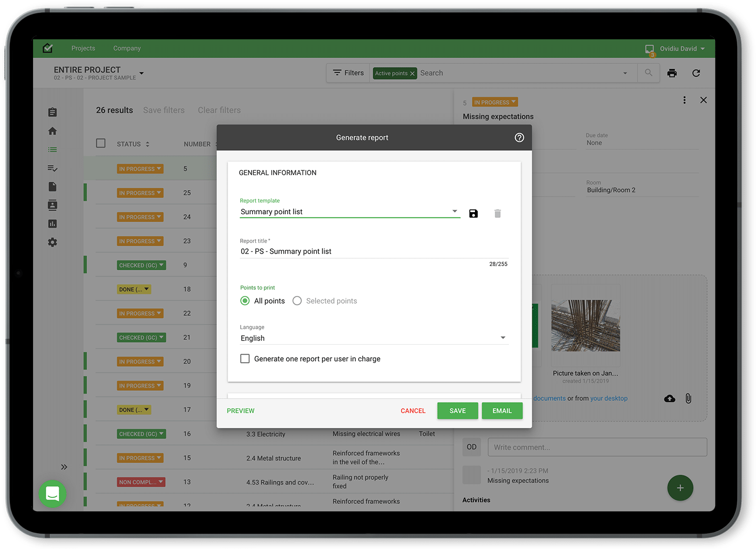This screenshot has height=550, width=756.
Task: Click the Email button
Action: pos(502,411)
